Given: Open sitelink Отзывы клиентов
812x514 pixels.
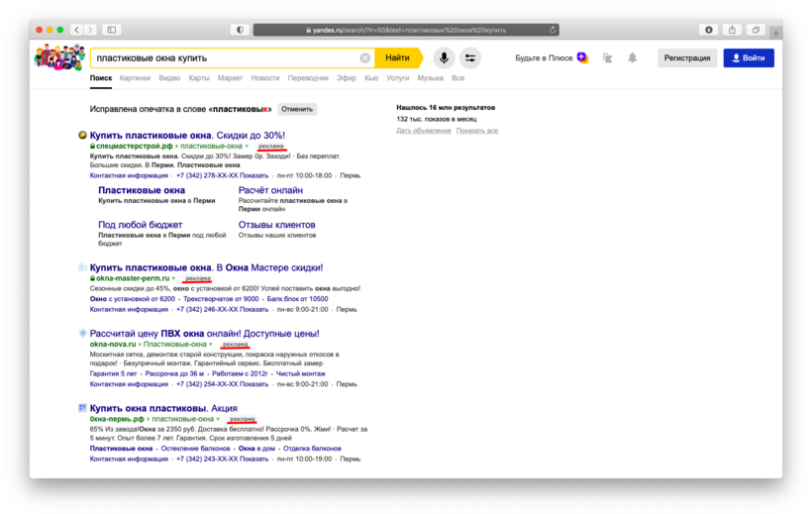Looking at the screenshot, I should (276, 225).
